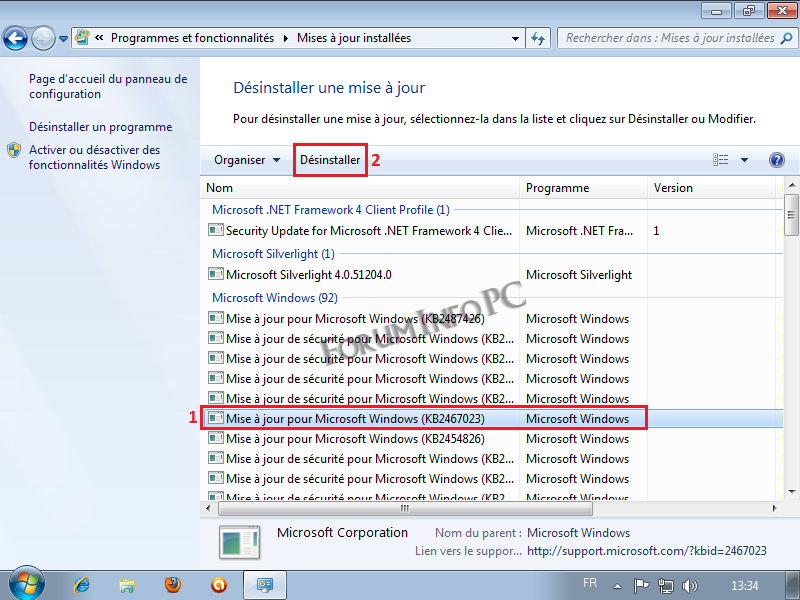The height and width of the screenshot is (600, 800).
Task: Open the Windows Start orb
Action: [27, 585]
